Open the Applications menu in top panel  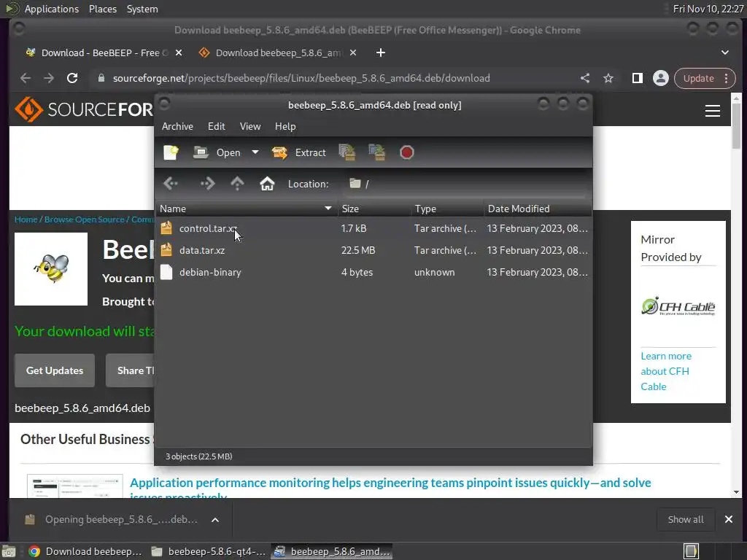pos(52,9)
